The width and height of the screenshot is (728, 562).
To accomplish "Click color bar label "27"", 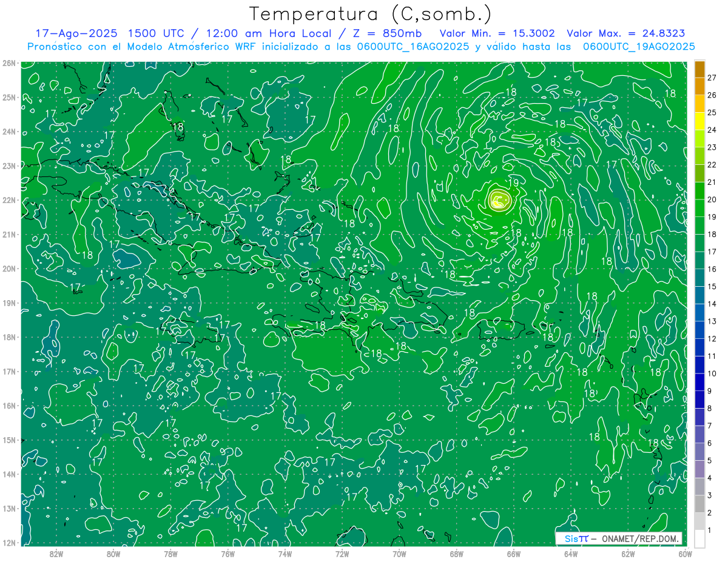I will click(712, 78).
